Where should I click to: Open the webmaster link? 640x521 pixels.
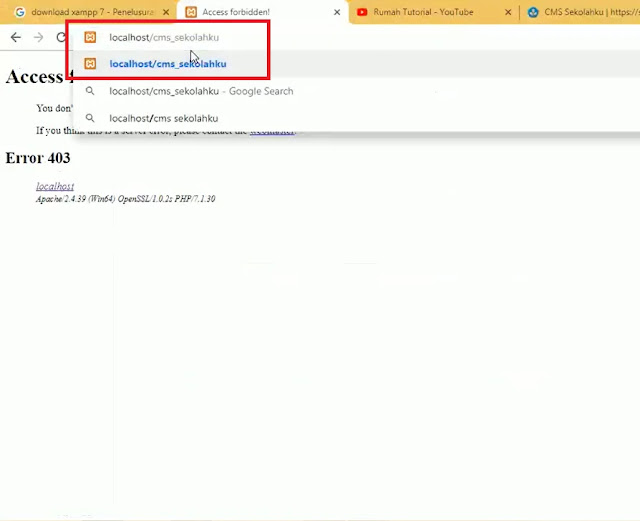(x=272, y=131)
